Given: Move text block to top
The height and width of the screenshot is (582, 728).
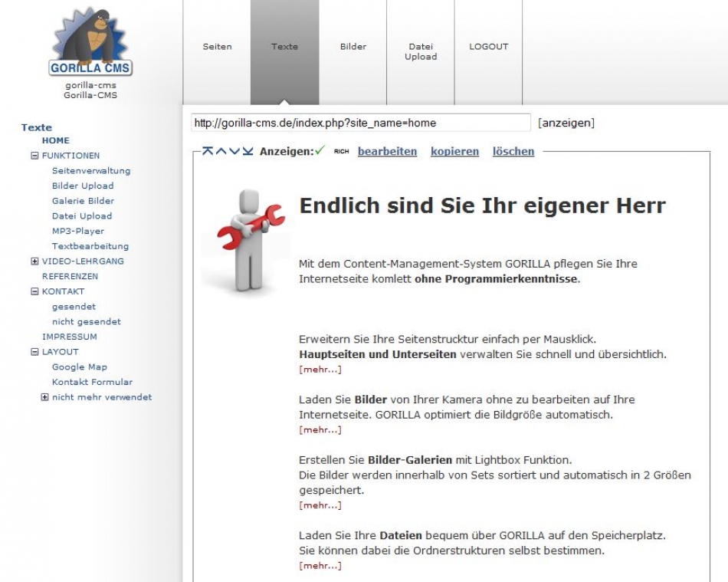Looking at the screenshot, I should pos(208,151).
